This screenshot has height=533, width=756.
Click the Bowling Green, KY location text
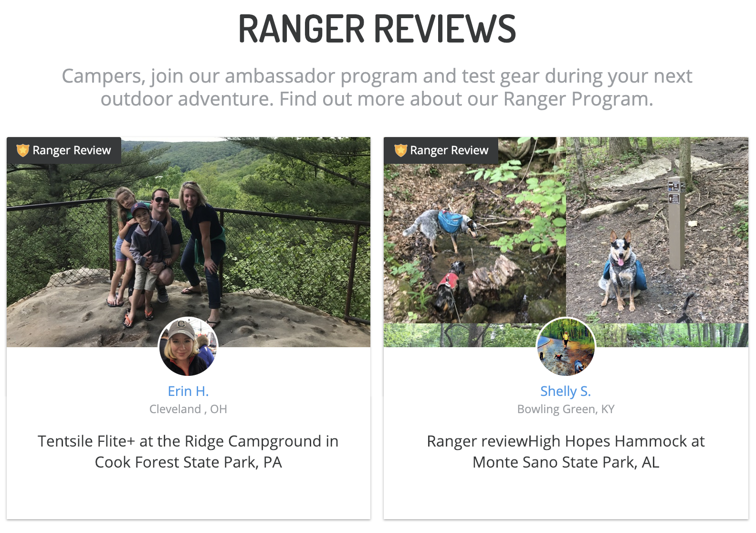pyautogui.click(x=566, y=409)
